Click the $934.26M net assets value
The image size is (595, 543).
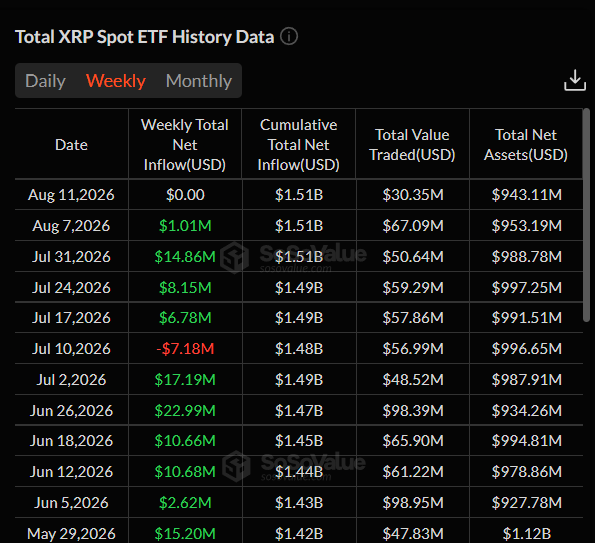pyautogui.click(x=527, y=411)
